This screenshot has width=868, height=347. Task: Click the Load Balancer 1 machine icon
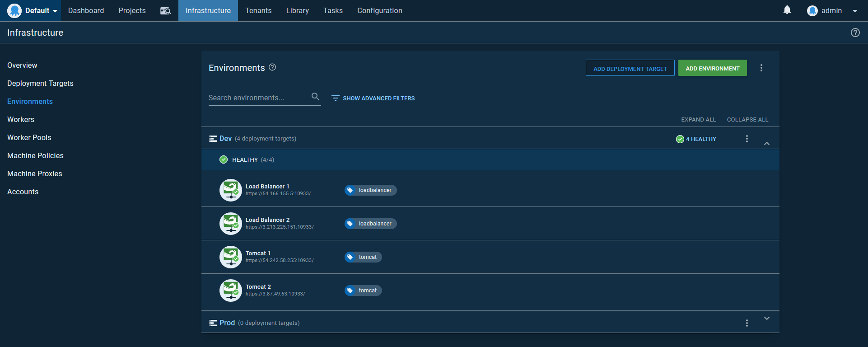point(231,190)
